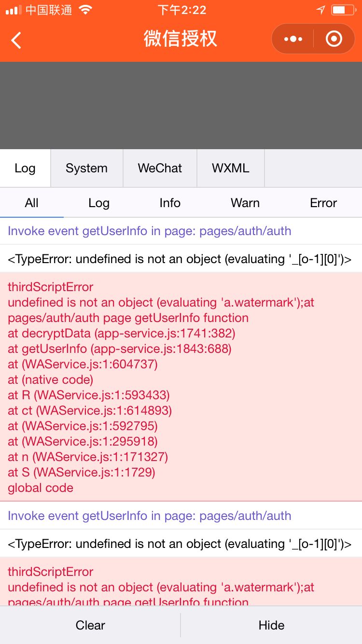362x644 pixels.
Task: Tap 'at ct (WAService.js:1:614893)' line
Action: [x=90, y=410]
